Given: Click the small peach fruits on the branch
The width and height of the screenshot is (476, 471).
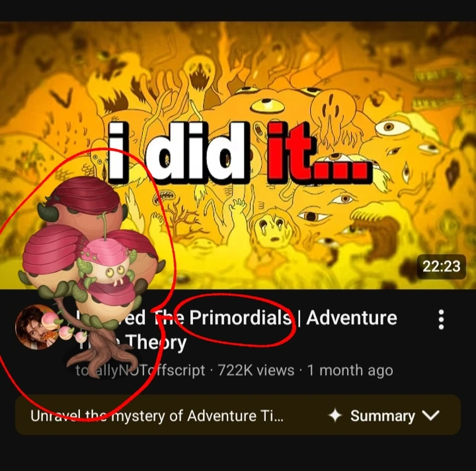Looking at the screenshot, I should pos(66,328).
